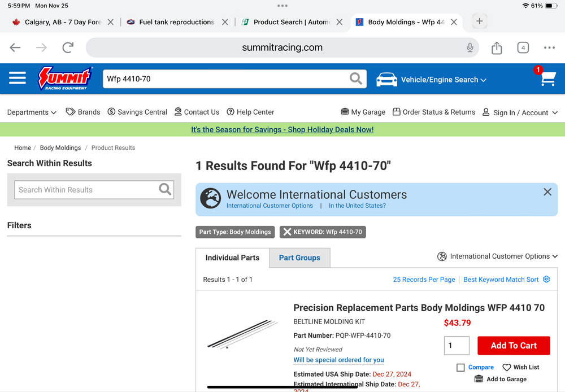Close the Welcome International Customers banner
The image size is (565, 392).
tap(547, 192)
